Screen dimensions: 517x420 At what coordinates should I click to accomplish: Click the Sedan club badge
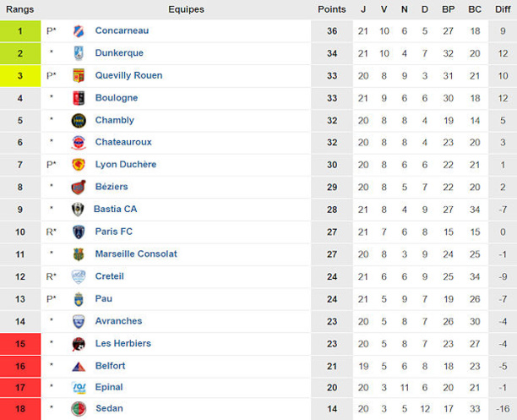79,409
